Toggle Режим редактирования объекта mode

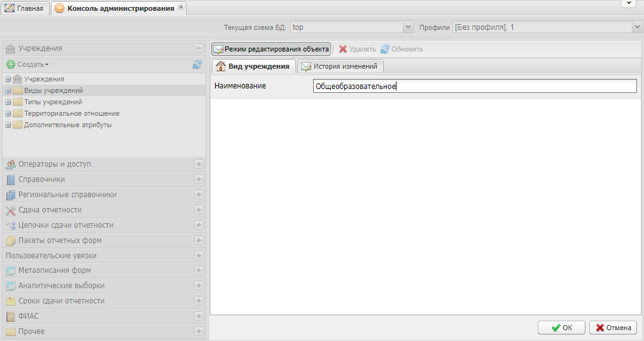point(271,49)
